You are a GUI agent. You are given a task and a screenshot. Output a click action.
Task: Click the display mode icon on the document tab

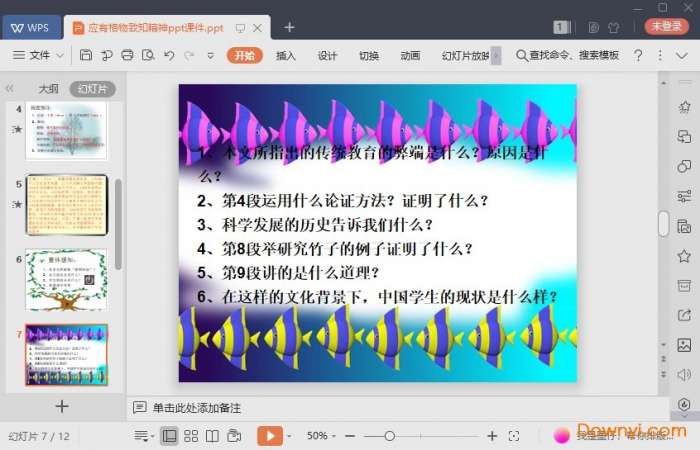240,28
